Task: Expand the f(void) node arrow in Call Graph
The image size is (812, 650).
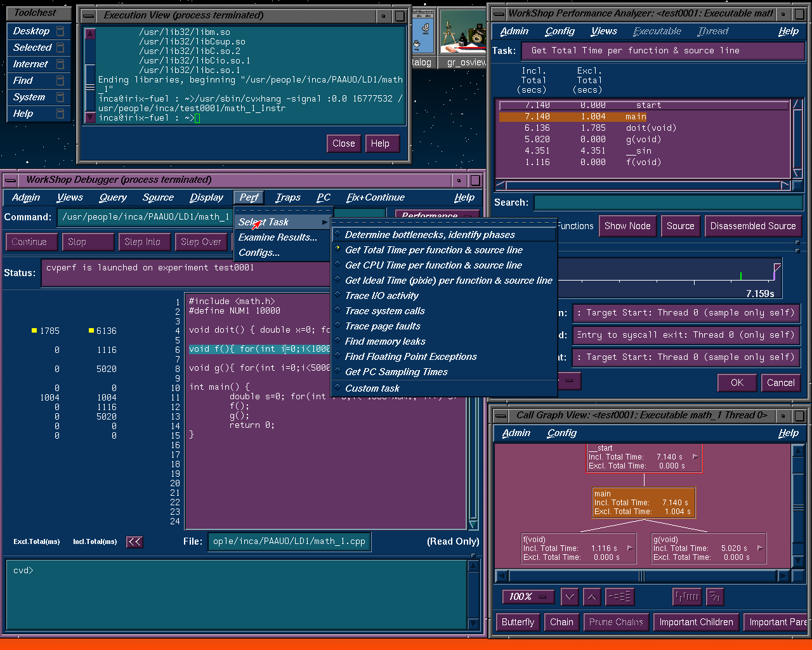Action: coord(629,548)
